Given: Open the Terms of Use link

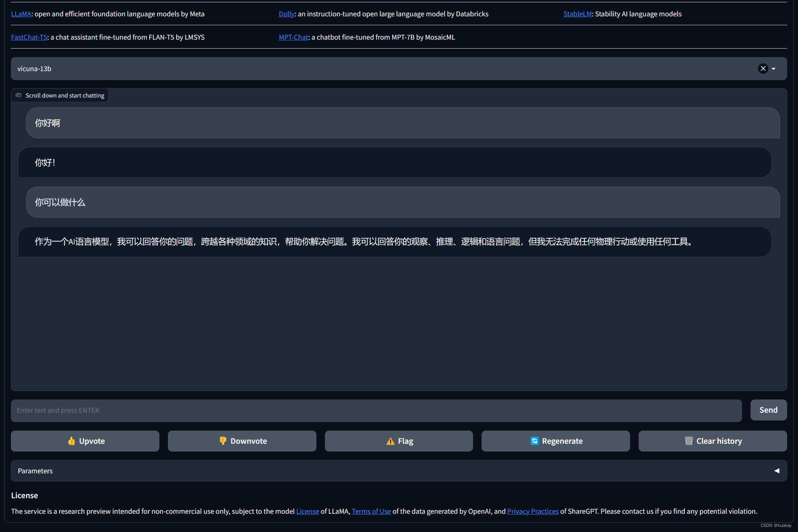Looking at the screenshot, I should coord(371,511).
